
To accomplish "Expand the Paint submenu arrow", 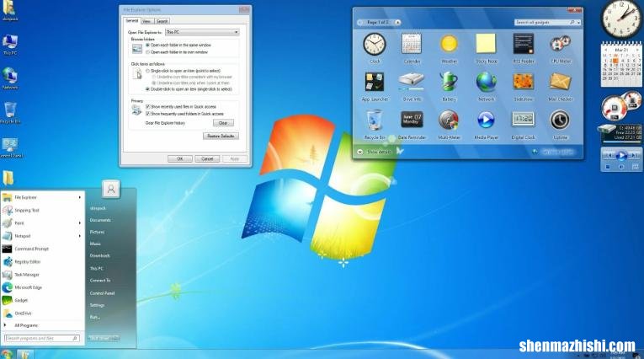I will 80,222.
